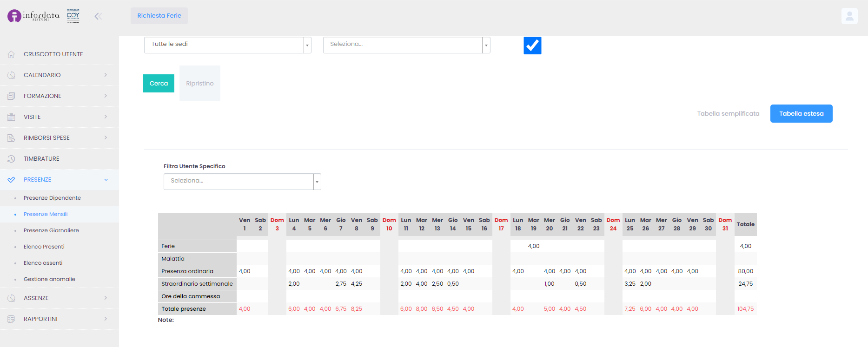868x347 pixels.
Task: Click the Rapportini sidebar icon
Action: click(x=11, y=319)
